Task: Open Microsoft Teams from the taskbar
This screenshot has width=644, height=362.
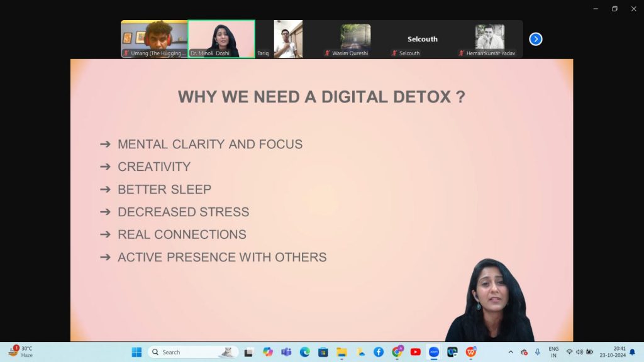Action: click(286, 352)
